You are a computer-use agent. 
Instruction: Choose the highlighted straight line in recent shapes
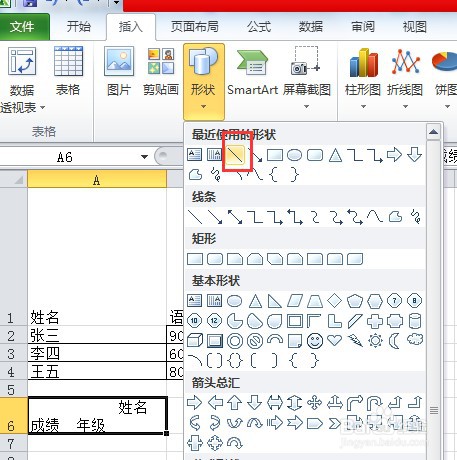235,155
